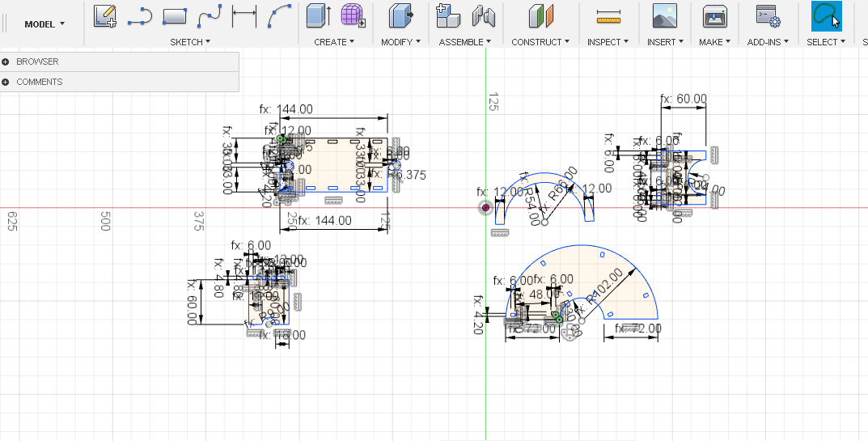The image size is (868, 441).
Task: Select the Line sketch tool icon
Action: coord(139,16)
